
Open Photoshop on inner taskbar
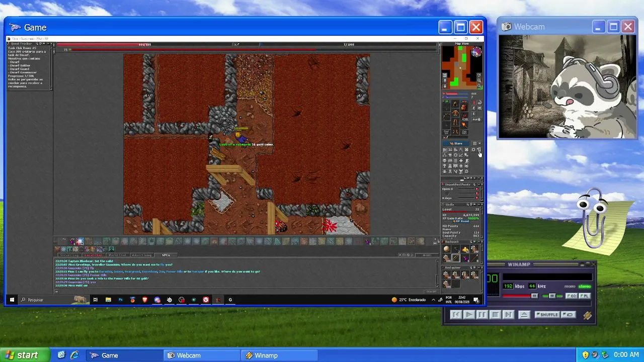pos(120,300)
